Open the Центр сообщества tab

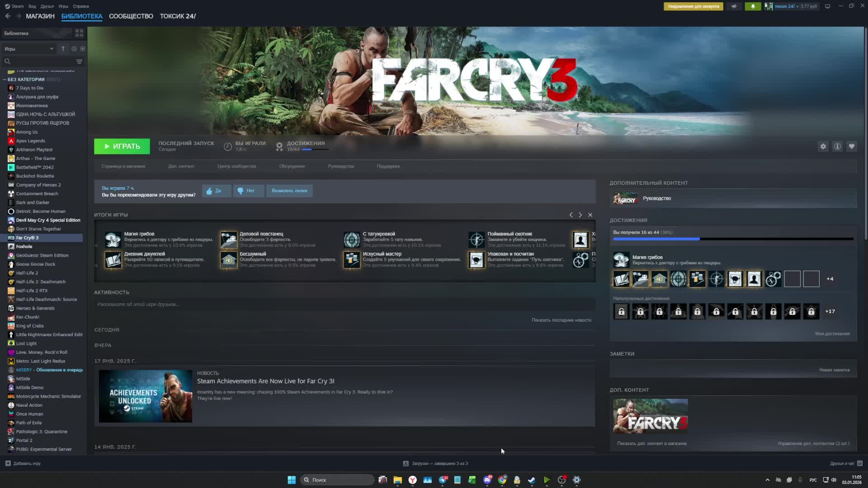pyautogui.click(x=236, y=166)
